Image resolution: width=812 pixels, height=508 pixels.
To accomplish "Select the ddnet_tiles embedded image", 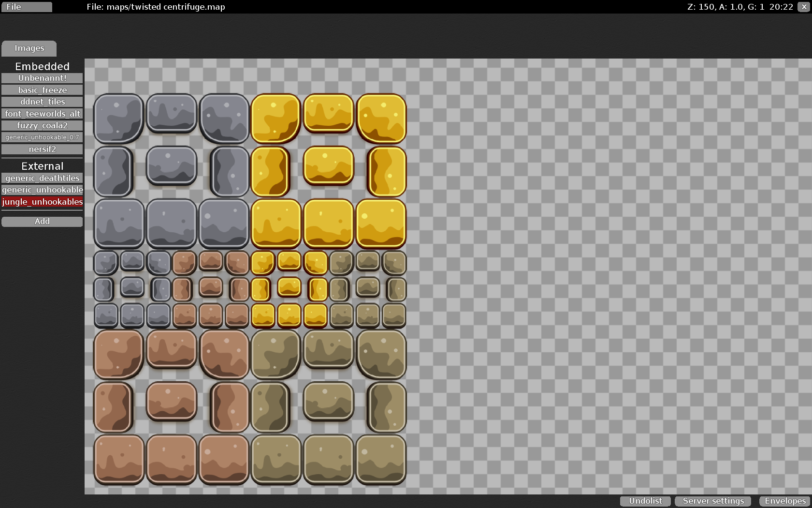I will (42, 102).
